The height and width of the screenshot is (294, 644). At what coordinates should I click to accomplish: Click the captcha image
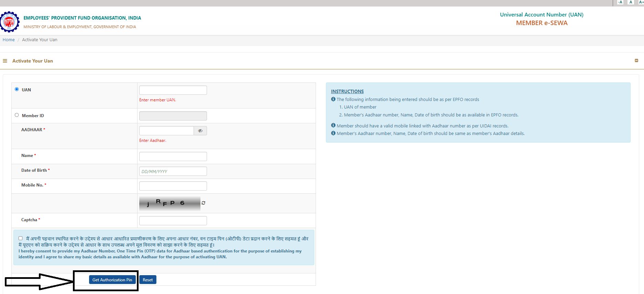pyautogui.click(x=170, y=203)
